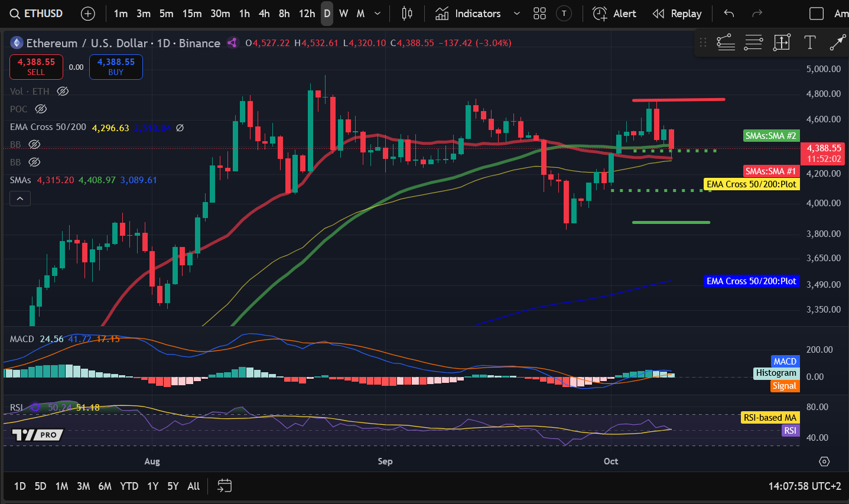Open the indicator templates four-squares icon

point(539,14)
